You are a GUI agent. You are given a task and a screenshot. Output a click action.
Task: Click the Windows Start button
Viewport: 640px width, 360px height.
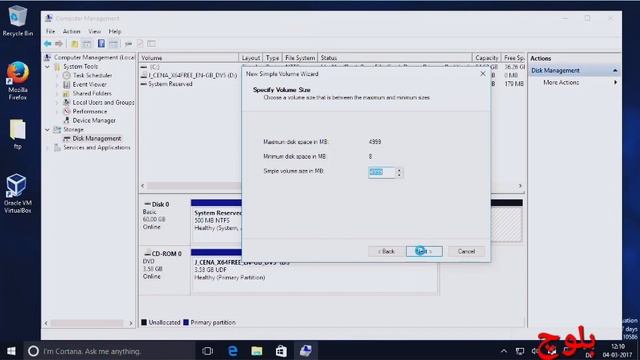click(11, 351)
